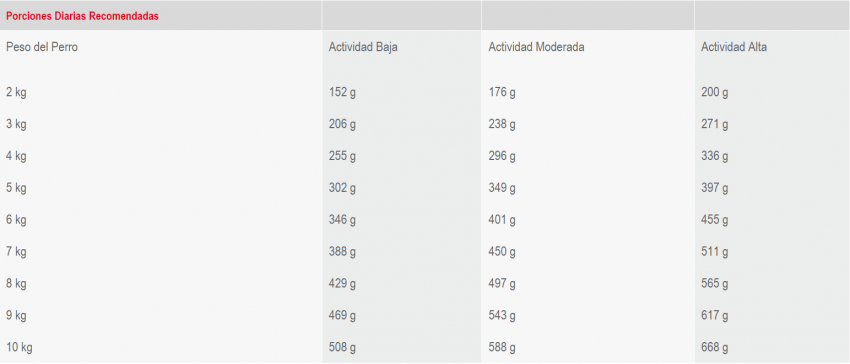850x364 pixels.
Task: Select the 543 g moderate activity cell
Action: tap(502, 316)
